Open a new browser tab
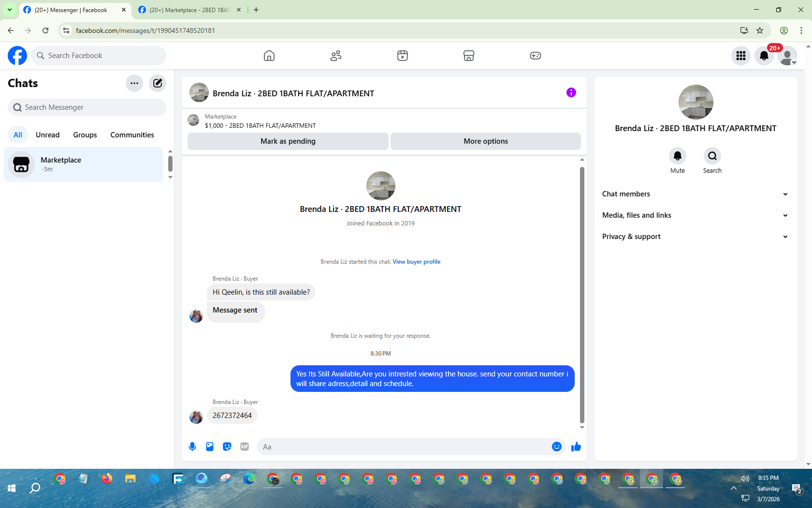The image size is (812, 508). click(x=256, y=10)
